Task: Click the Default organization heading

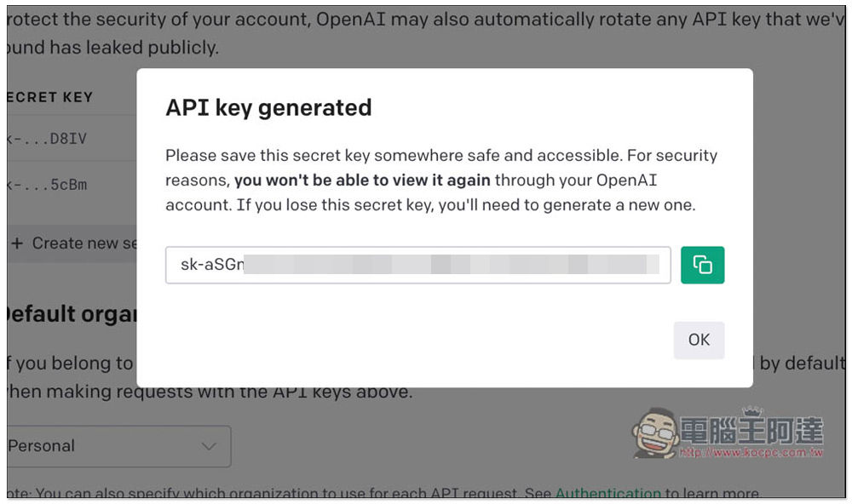Action: click(72, 314)
